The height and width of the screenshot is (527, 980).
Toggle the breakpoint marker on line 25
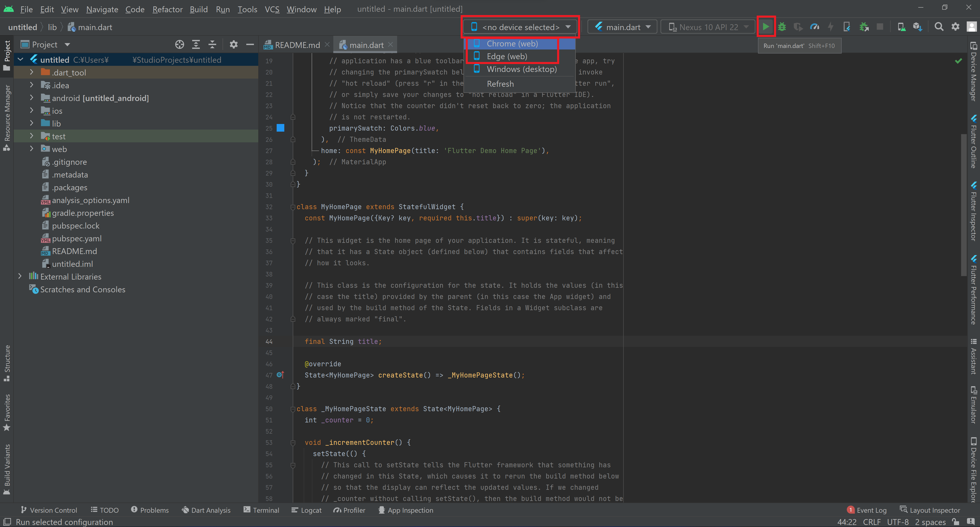pos(280,128)
